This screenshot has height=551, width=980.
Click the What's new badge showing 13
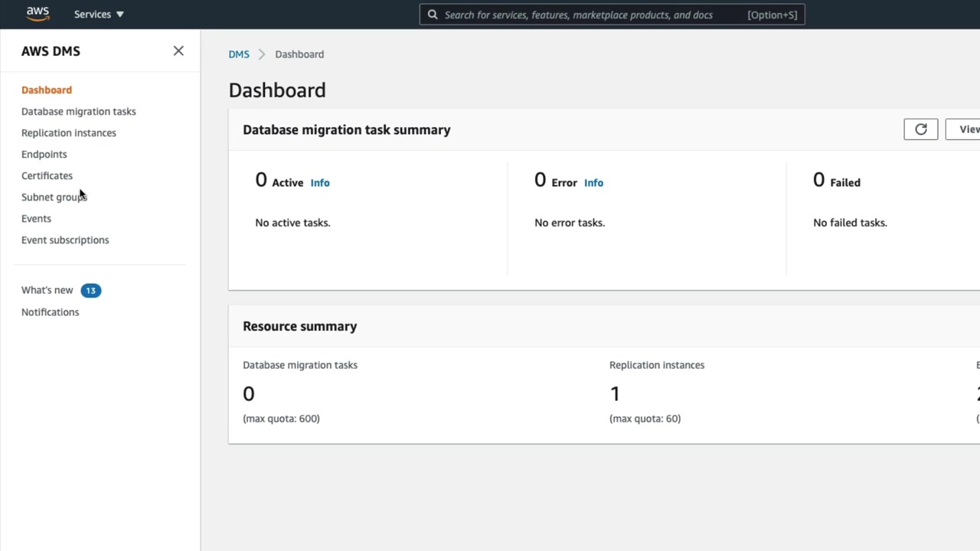(x=90, y=291)
